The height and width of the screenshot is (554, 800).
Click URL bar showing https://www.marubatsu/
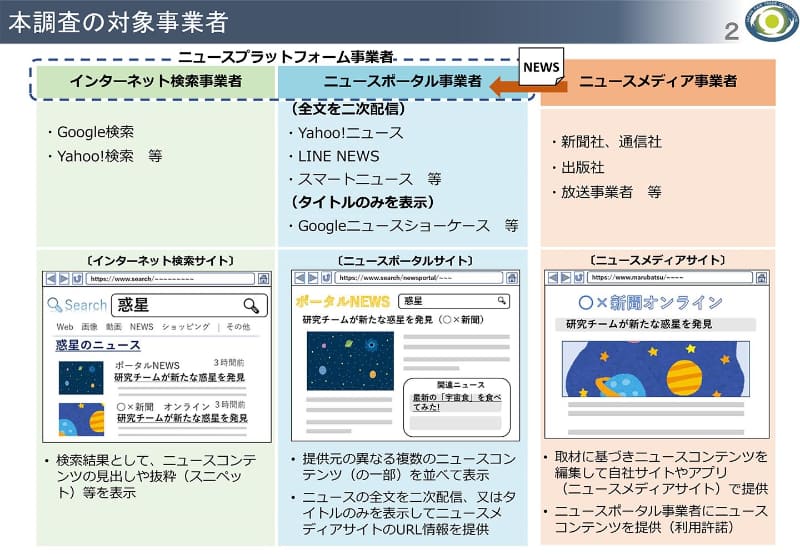[x=670, y=278]
